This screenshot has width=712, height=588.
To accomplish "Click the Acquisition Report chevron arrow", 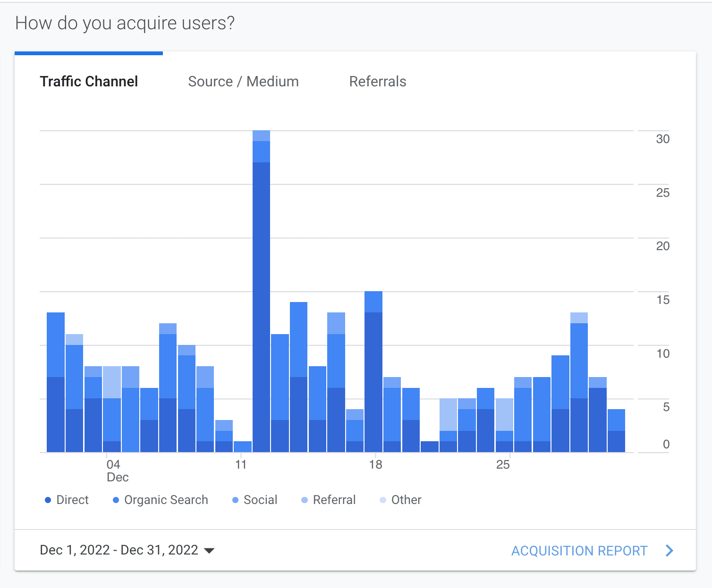I will (670, 551).
